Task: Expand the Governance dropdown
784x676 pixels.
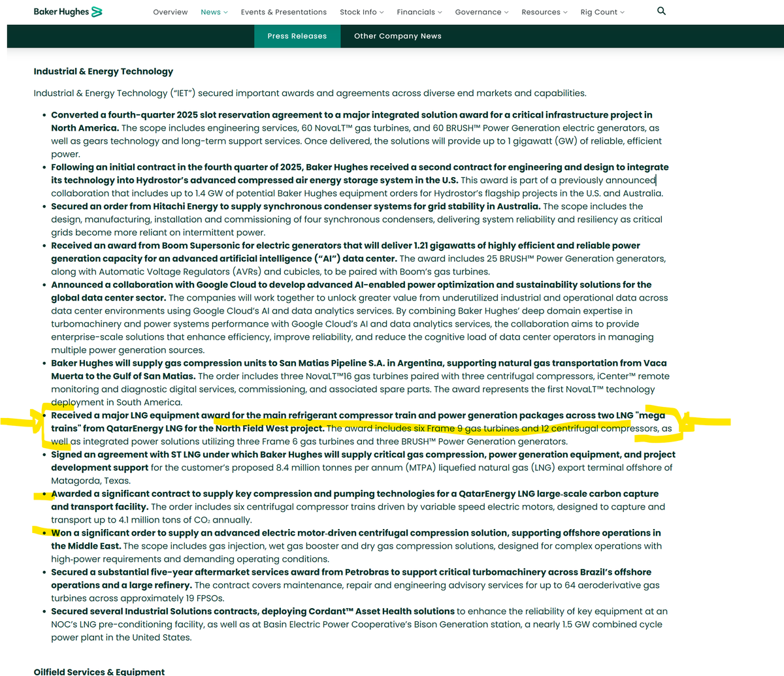Action: [482, 12]
